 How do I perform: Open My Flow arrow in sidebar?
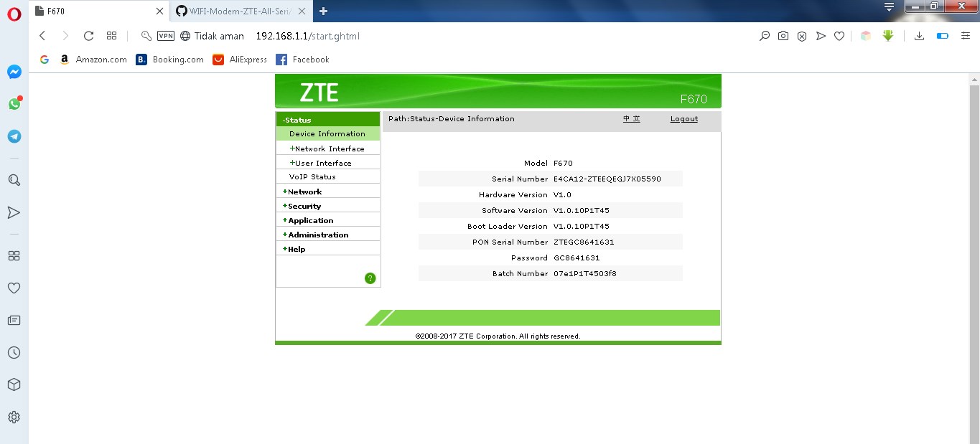click(x=14, y=212)
